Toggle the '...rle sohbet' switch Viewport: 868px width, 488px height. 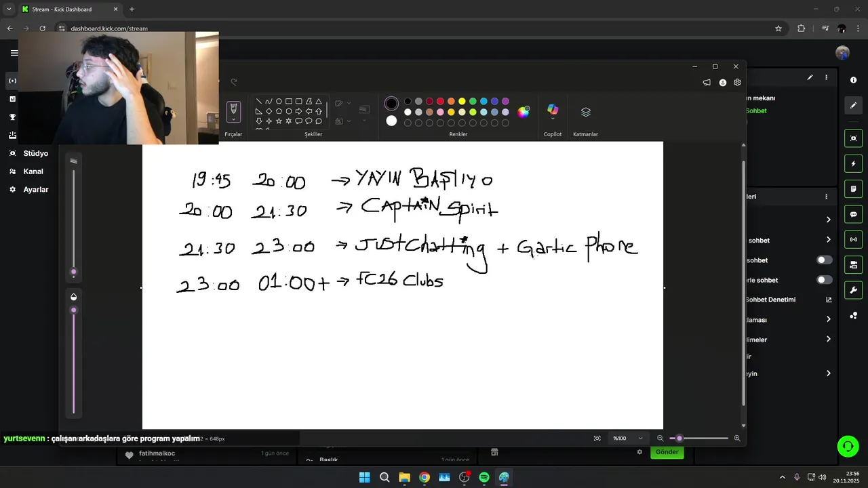[x=825, y=280]
